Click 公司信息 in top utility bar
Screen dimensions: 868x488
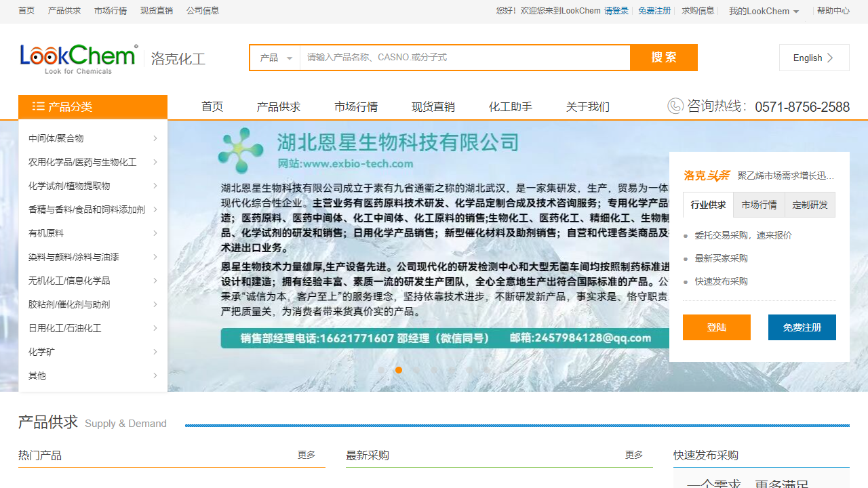click(203, 11)
